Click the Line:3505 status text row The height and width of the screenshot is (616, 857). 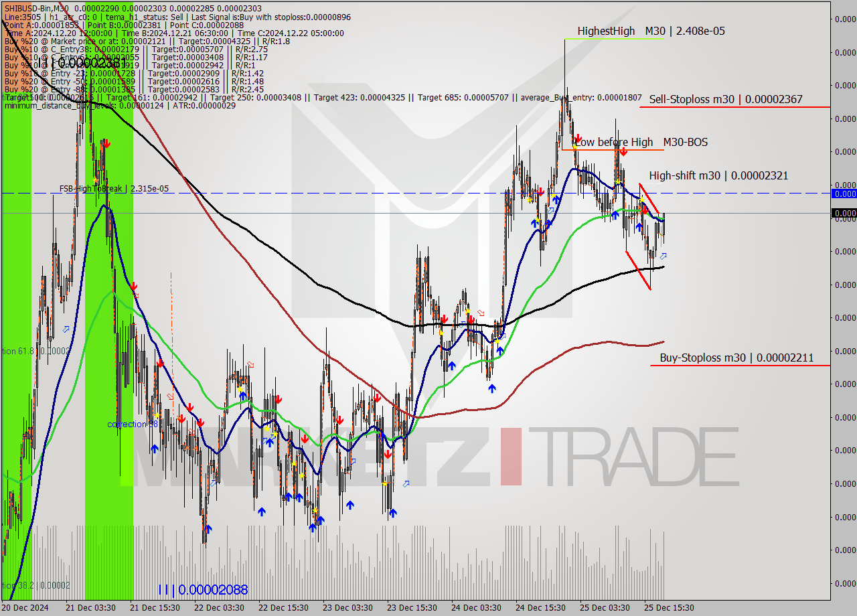[177, 17]
